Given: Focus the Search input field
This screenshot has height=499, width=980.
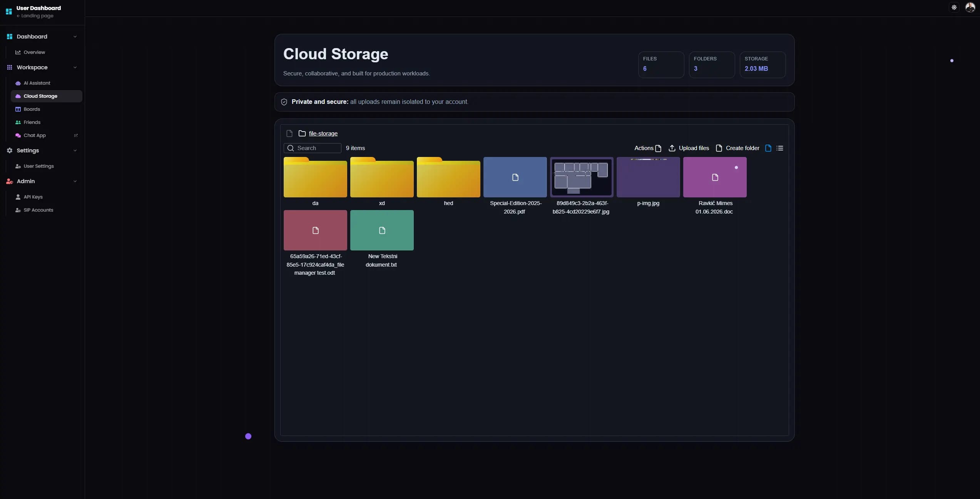Looking at the screenshot, I should click(312, 148).
